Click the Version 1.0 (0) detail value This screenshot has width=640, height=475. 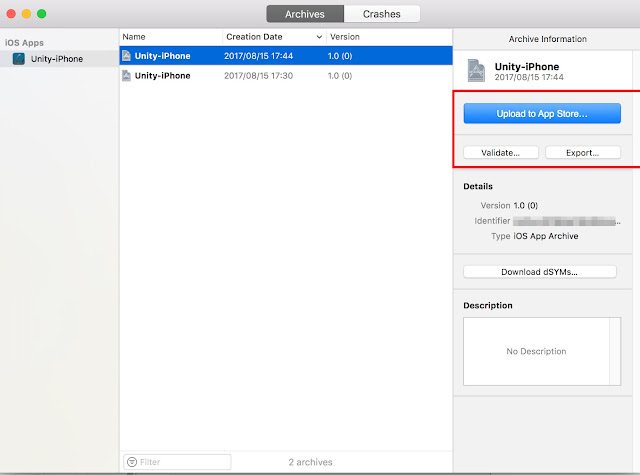[x=526, y=205]
